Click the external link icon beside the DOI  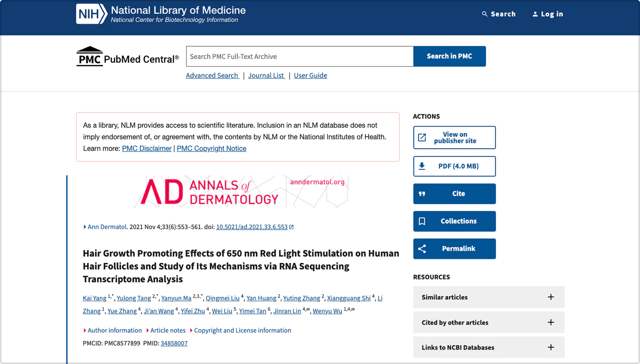291,227
